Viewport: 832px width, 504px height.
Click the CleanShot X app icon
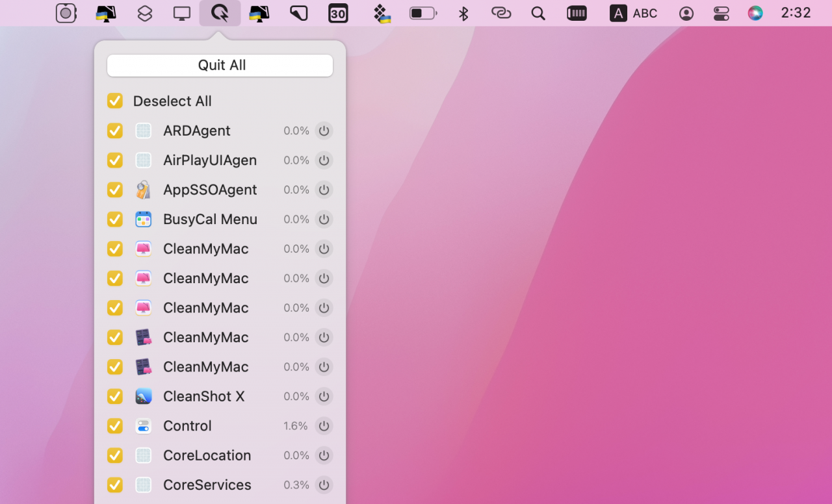(x=143, y=396)
